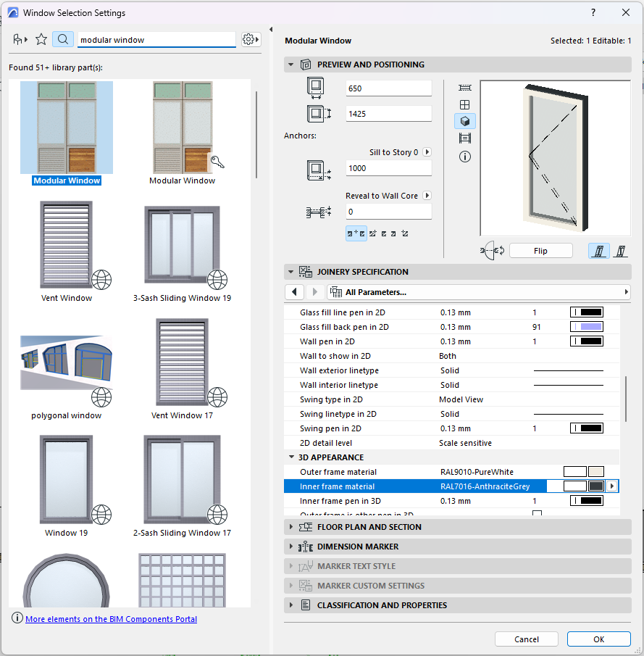Expand the Dimension Marker panel
Image resolution: width=644 pixels, height=656 pixels.
click(x=291, y=547)
